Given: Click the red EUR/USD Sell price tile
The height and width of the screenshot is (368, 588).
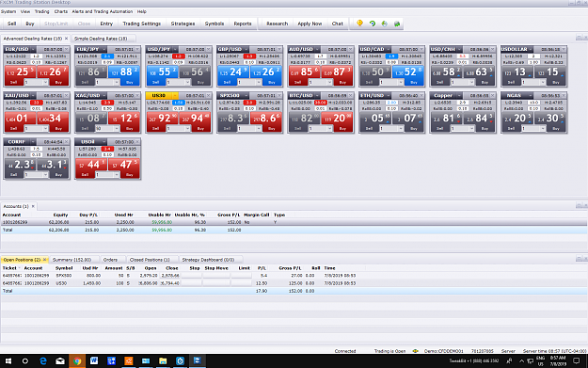Looking at the screenshot, I should [x=20, y=75].
